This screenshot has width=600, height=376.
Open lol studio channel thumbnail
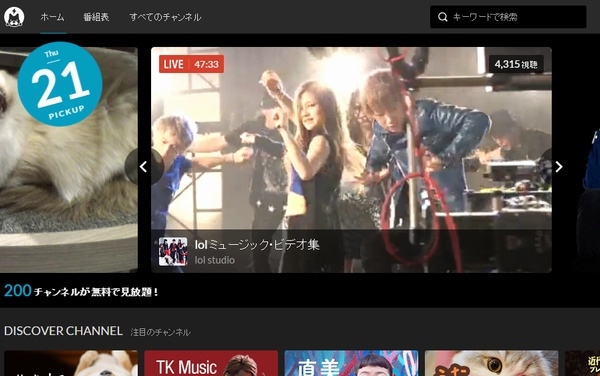coord(173,251)
